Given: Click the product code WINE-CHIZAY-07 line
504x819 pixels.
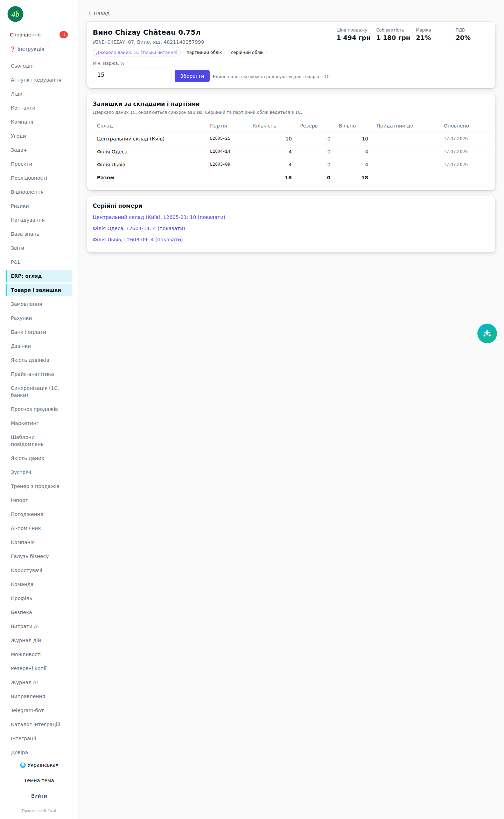Looking at the screenshot, I should (148, 42).
